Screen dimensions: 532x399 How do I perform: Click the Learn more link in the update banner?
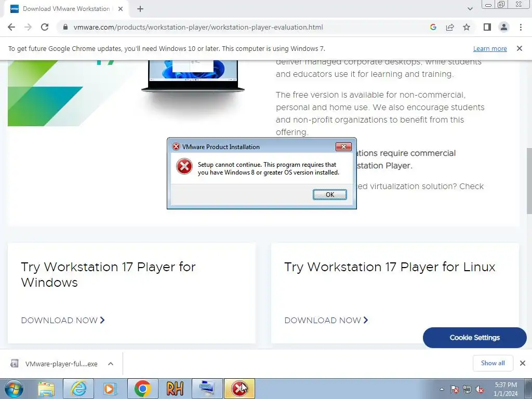point(490,48)
